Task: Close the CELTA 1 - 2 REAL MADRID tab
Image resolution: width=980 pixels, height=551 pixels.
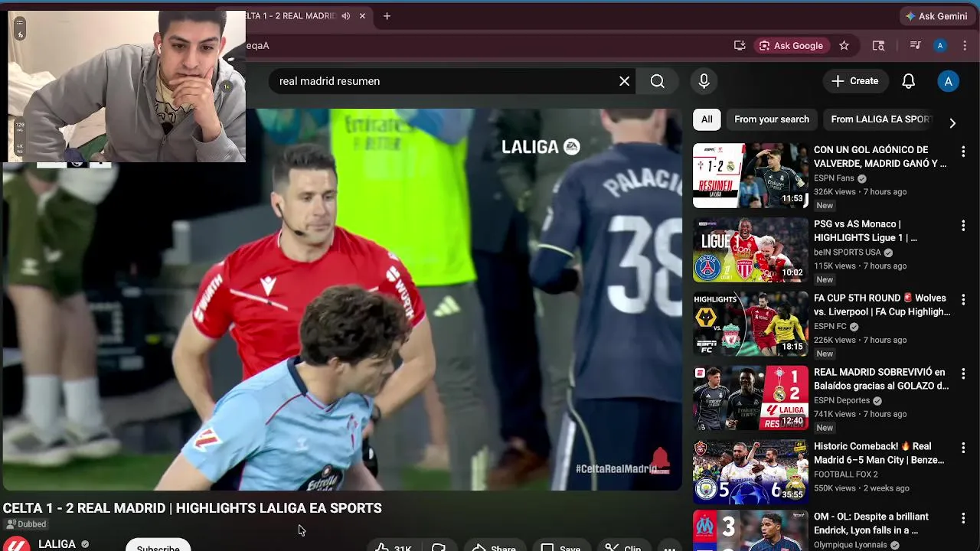Action: coord(362,16)
